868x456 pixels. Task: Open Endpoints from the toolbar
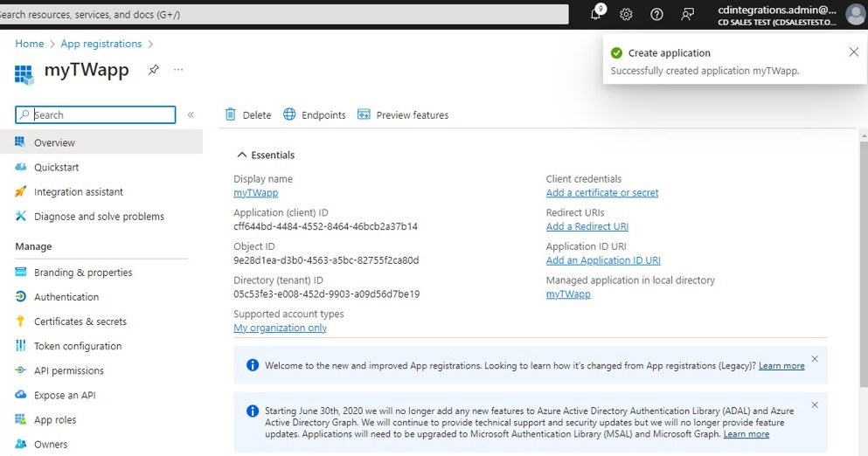click(x=315, y=115)
